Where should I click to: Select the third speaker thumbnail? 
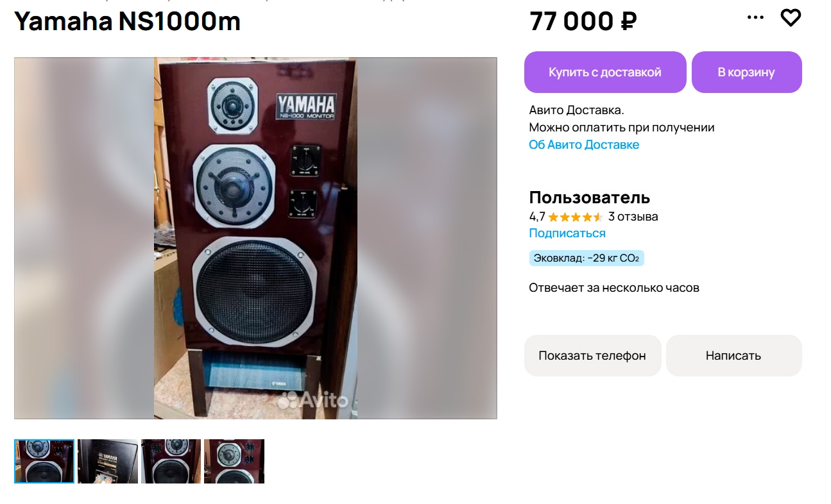[x=171, y=461]
